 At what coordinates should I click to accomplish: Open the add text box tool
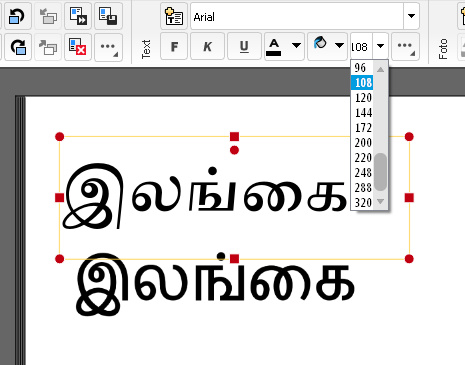tap(174, 16)
